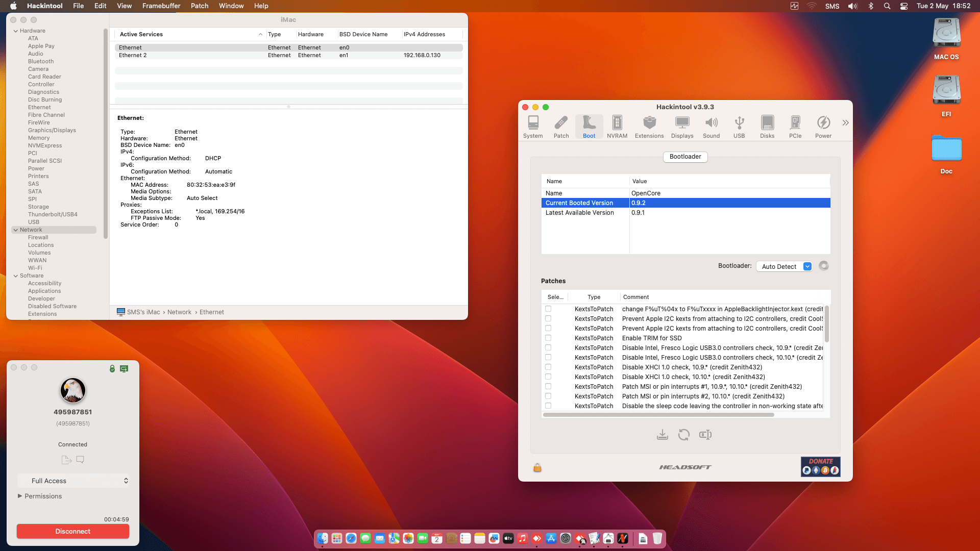Screen dimensions: 980x551
Task: Open the MAC OS drive on the desktop
Action: pyautogui.click(x=946, y=39)
